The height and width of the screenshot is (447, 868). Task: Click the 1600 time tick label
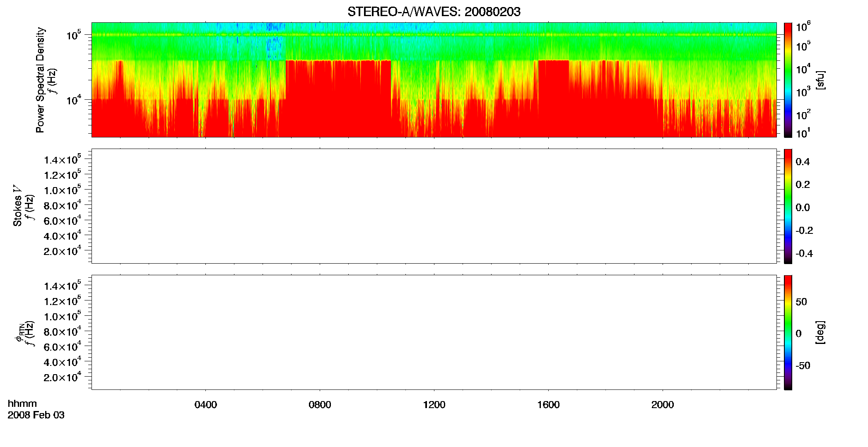[548, 405]
